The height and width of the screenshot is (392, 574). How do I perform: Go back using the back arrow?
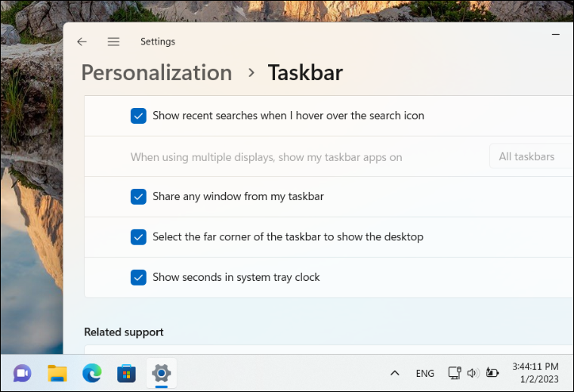pos(82,42)
